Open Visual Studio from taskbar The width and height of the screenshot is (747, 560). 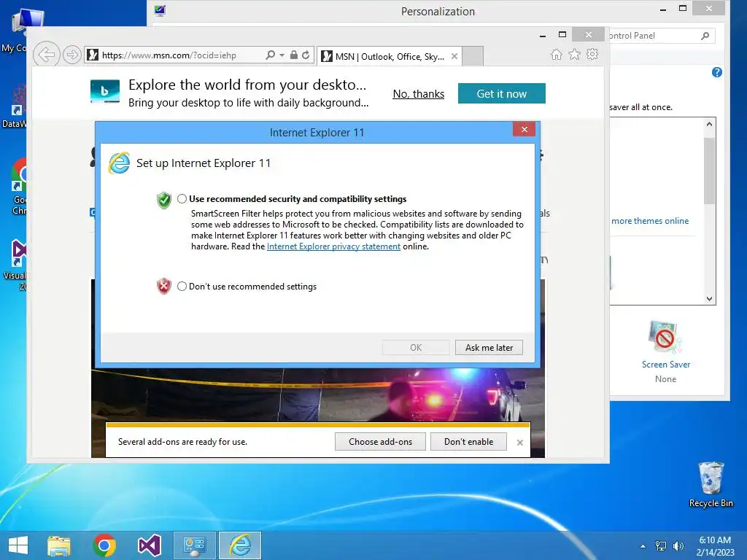[x=149, y=545]
